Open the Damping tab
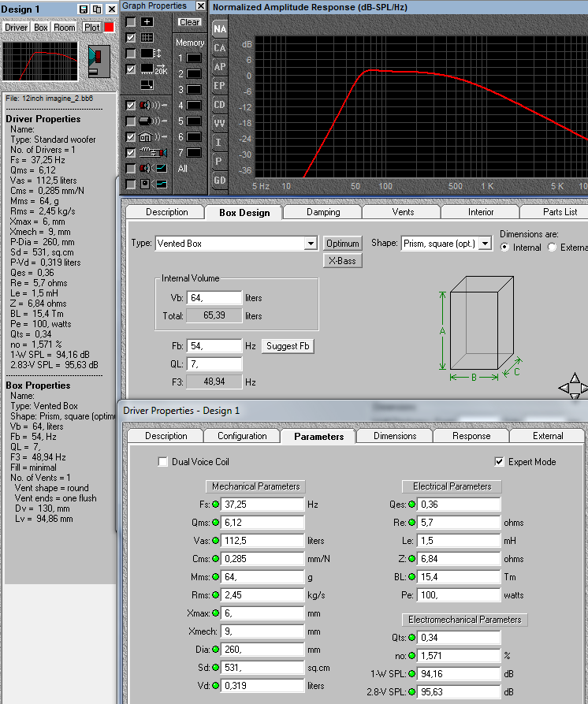The height and width of the screenshot is (704, 588). (x=323, y=212)
